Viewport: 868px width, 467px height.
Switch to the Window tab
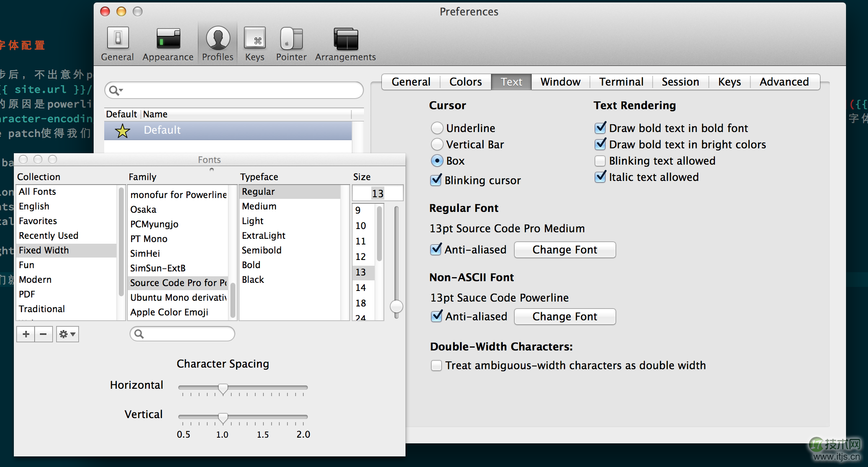click(560, 81)
